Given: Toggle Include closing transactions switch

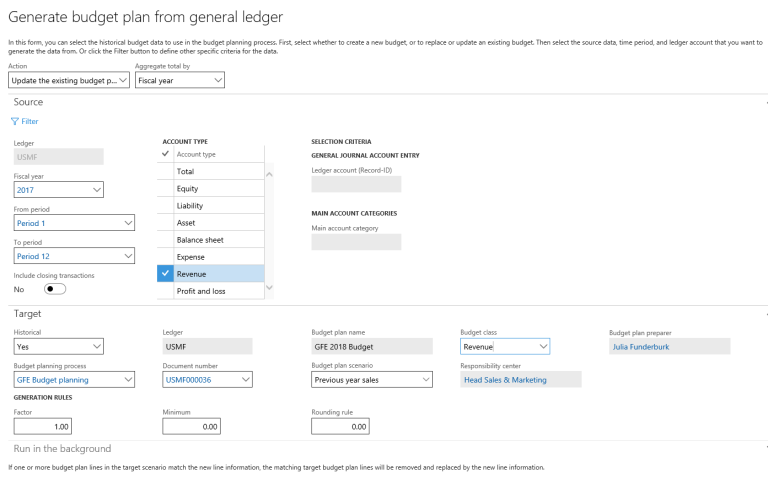Looking at the screenshot, I should [x=55, y=289].
